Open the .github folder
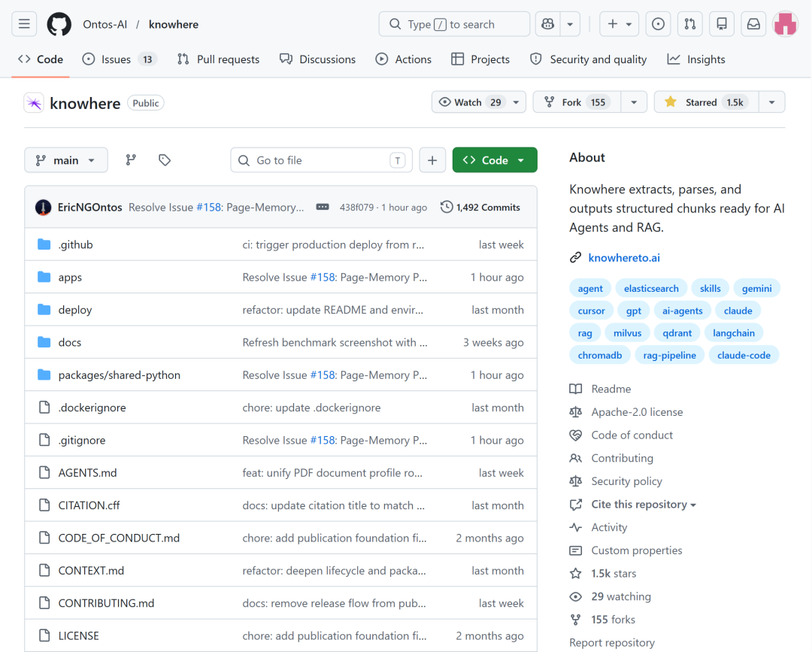The image size is (812, 652). (x=76, y=244)
